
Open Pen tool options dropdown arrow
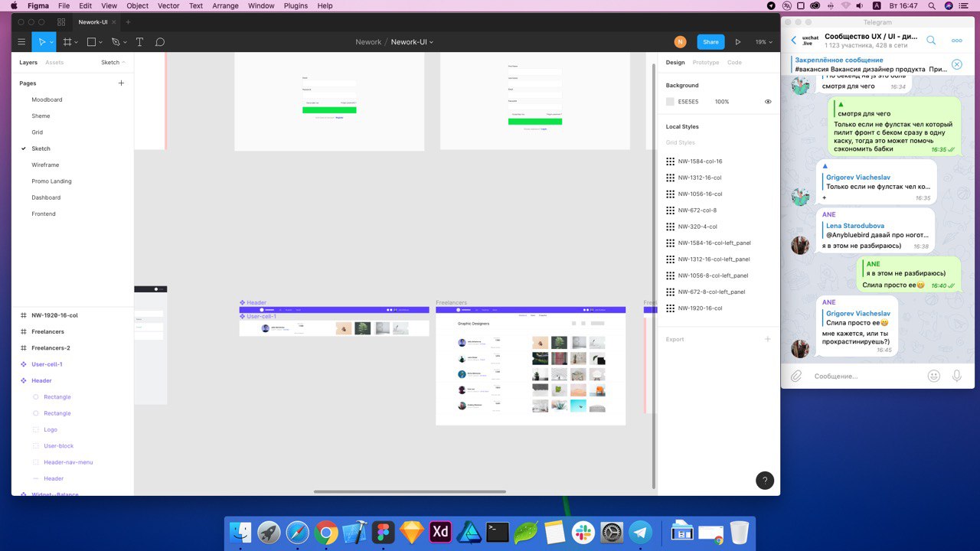(x=126, y=42)
